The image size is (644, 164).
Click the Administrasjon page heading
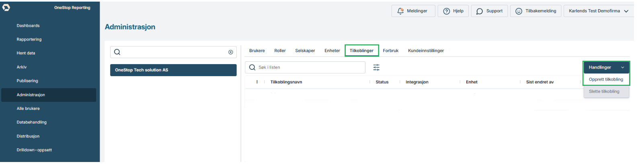[x=130, y=27]
